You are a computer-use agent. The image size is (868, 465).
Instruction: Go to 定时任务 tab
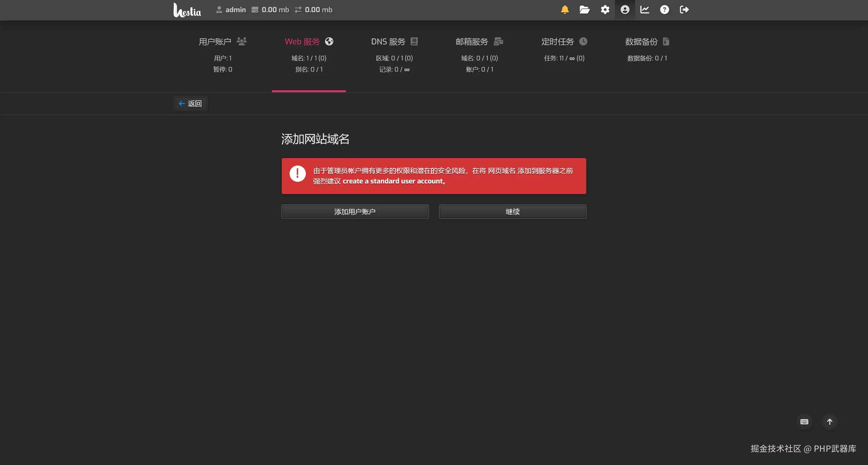[x=564, y=42]
